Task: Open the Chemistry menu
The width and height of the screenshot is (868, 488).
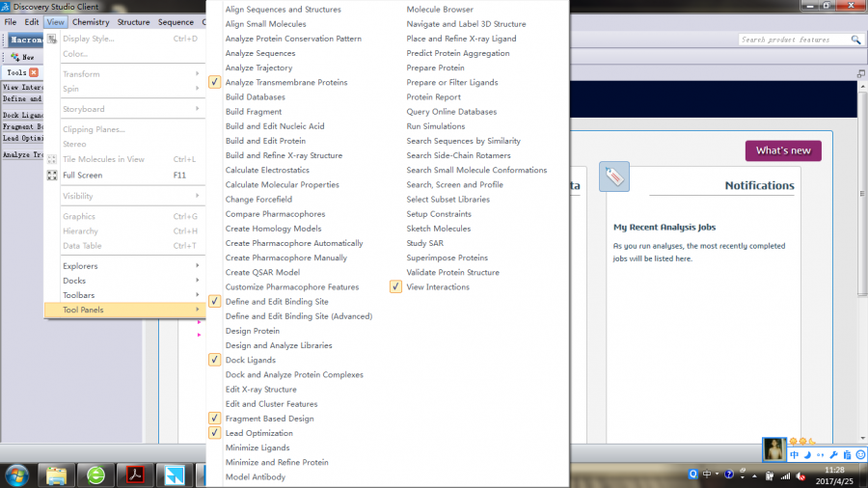Action: point(91,22)
